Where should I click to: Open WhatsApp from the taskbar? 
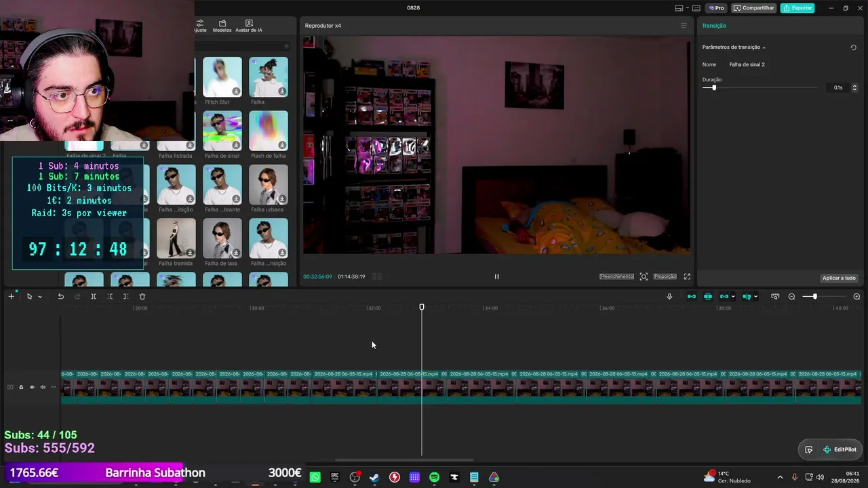pos(315,477)
